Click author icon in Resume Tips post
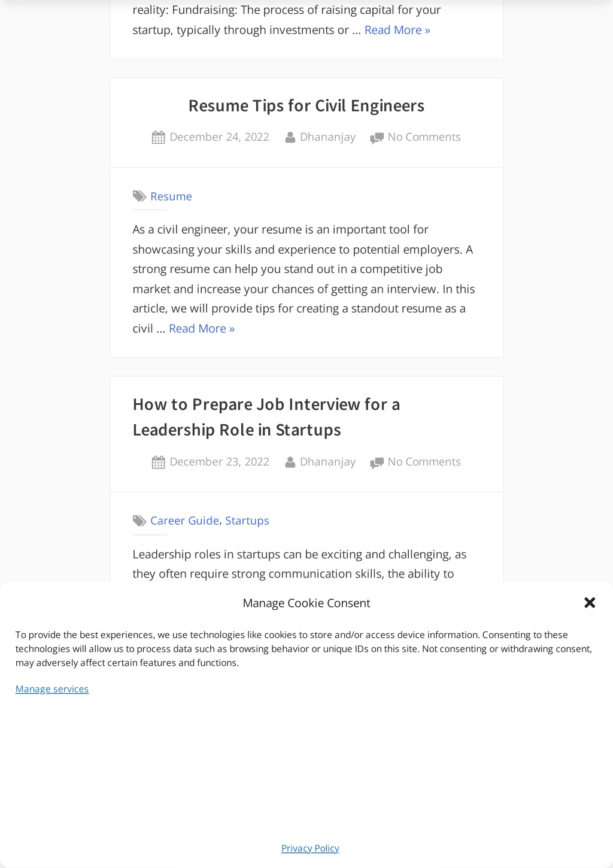Viewport: 613px width, 868px height. pyautogui.click(x=290, y=138)
